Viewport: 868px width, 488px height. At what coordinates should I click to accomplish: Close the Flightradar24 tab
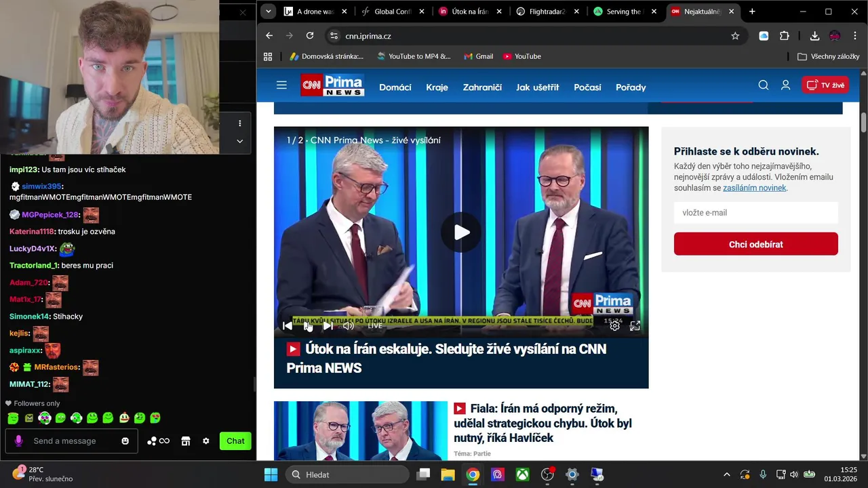click(577, 12)
